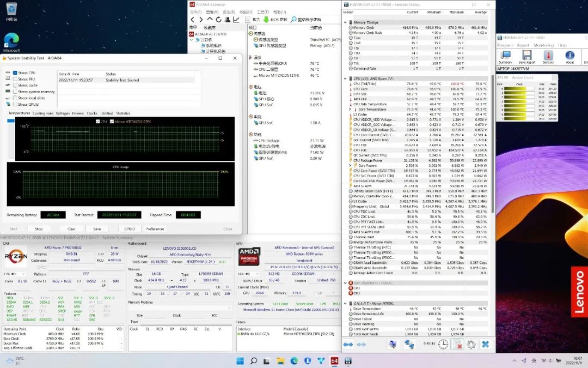Viewport: 588px width, 368px height.
Task: Click the Sensors Status vertical scrollbar
Action: [x=493, y=143]
